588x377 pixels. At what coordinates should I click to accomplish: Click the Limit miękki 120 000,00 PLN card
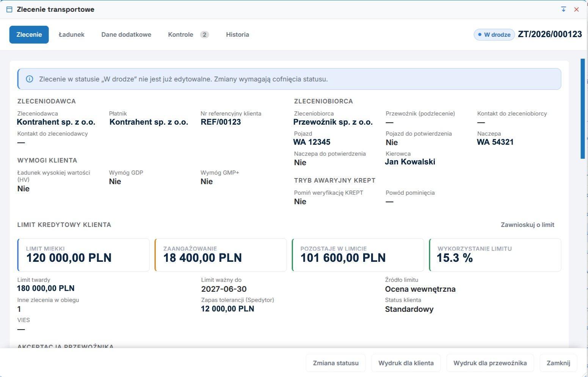[x=83, y=255]
